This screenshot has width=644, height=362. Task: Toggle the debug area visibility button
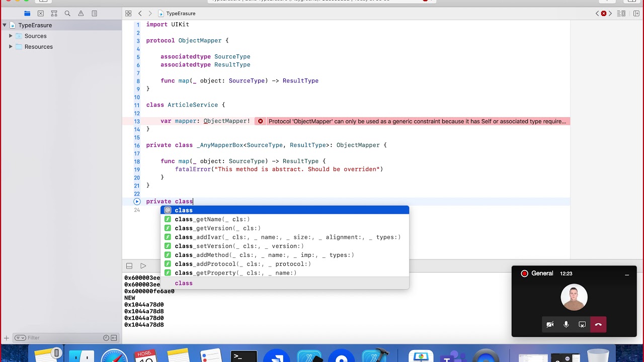point(129,266)
